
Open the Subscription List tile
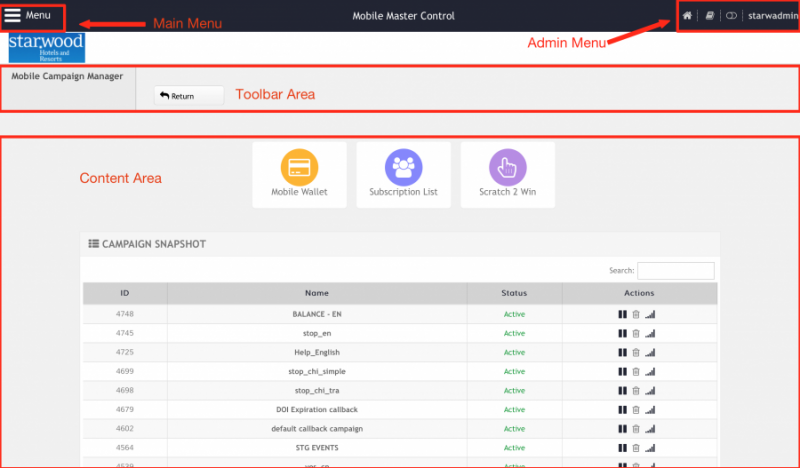click(403, 174)
